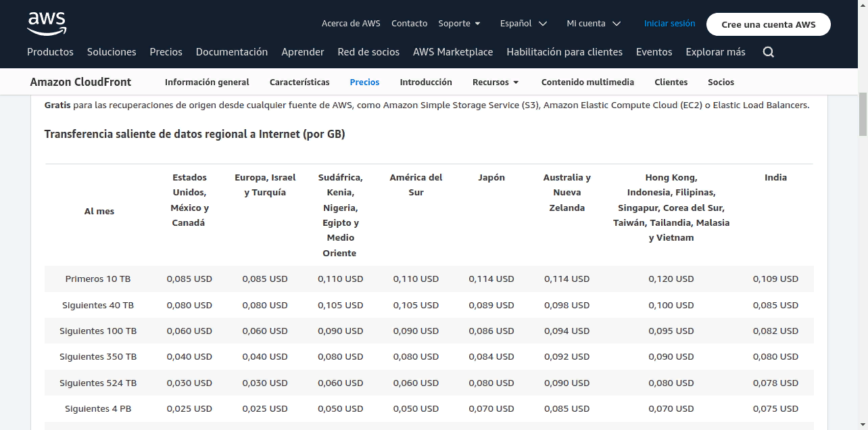Click the AWS logo
The height and width of the screenshot is (430, 868).
tap(47, 23)
